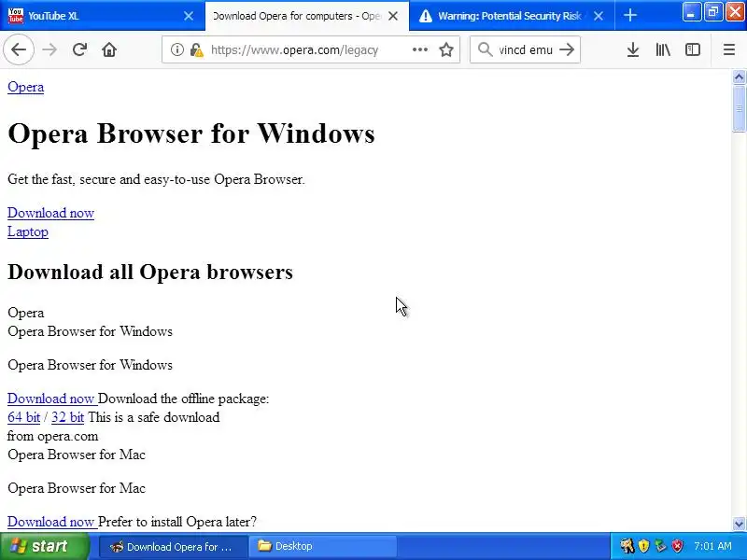Close the Download Opera tab
This screenshot has height=560, width=747.
(393, 16)
